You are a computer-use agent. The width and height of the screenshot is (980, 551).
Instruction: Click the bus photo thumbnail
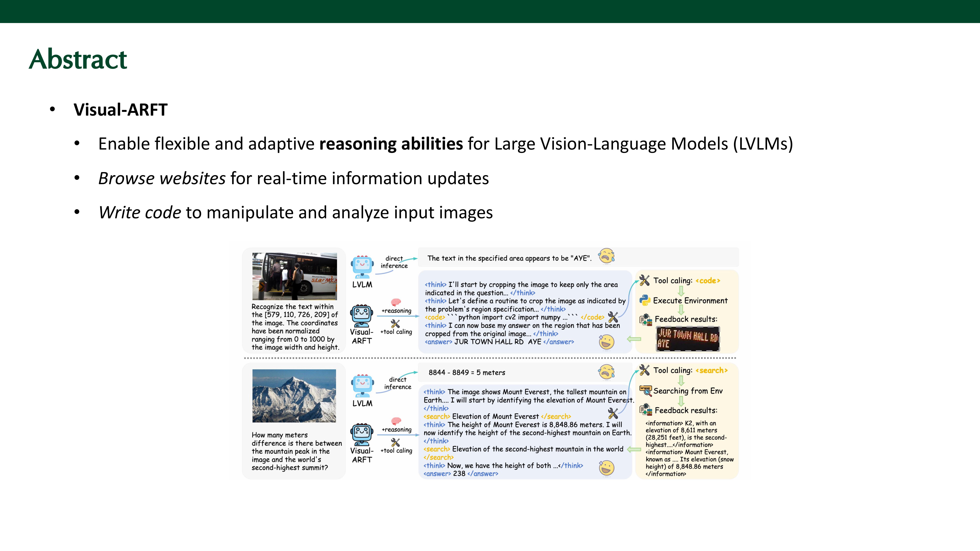pyautogui.click(x=294, y=276)
